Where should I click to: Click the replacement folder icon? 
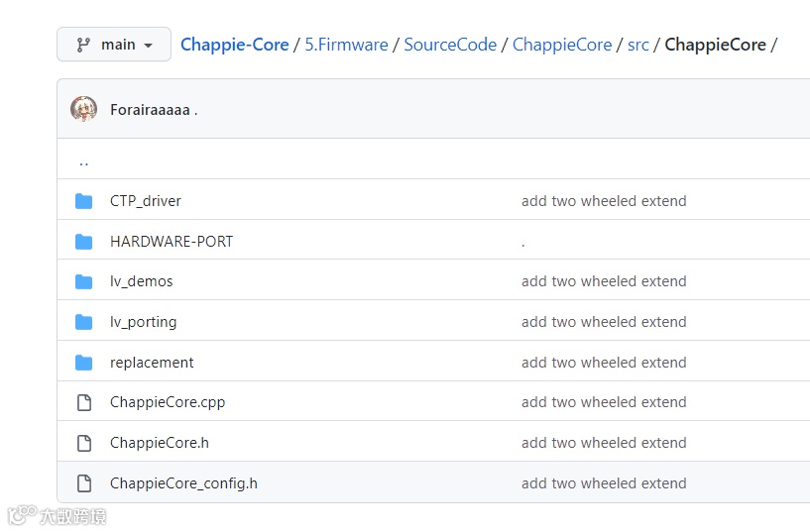pyautogui.click(x=84, y=363)
